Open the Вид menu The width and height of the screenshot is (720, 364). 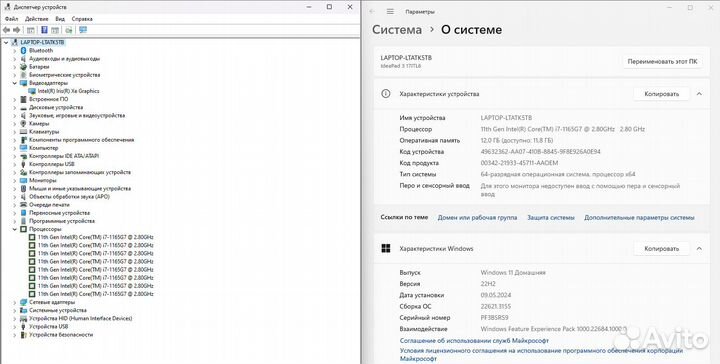pos(60,19)
